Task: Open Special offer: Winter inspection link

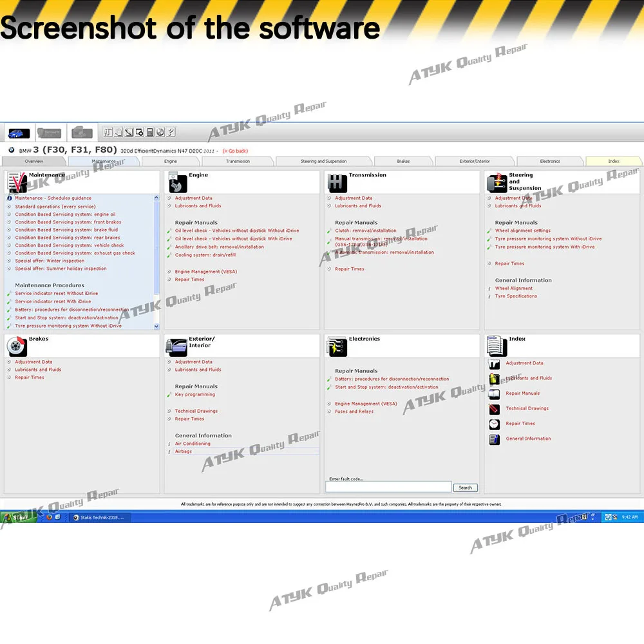Action: [50, 261]
